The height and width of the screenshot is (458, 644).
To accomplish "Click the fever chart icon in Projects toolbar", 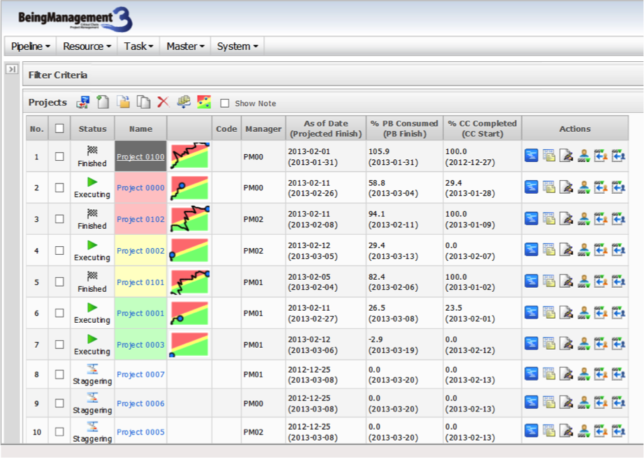I will click(204, 102).
